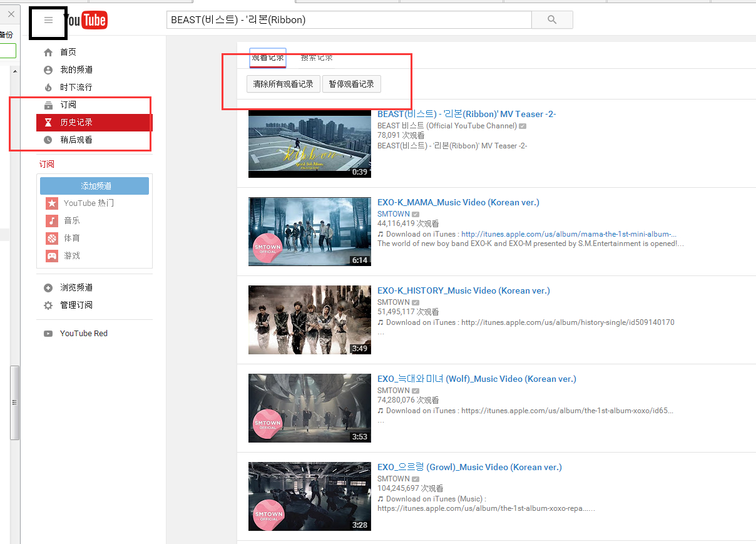Switch to 搜索记录 tab

[317, 58]
